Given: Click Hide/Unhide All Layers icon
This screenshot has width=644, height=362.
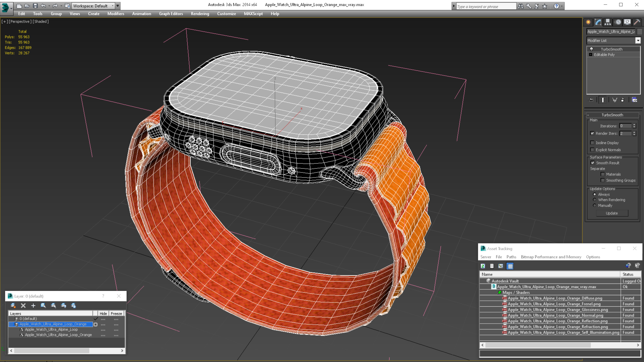Looking at the screenshot, I should click(x=64, y=305).
